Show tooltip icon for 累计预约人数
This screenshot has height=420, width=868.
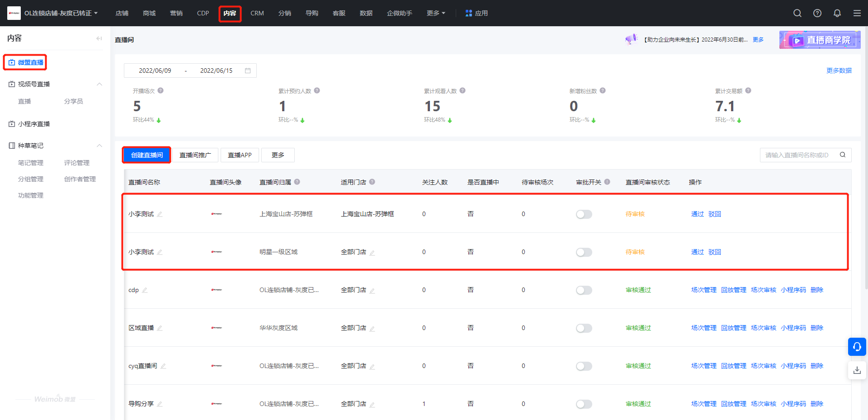tap(317, 90)
